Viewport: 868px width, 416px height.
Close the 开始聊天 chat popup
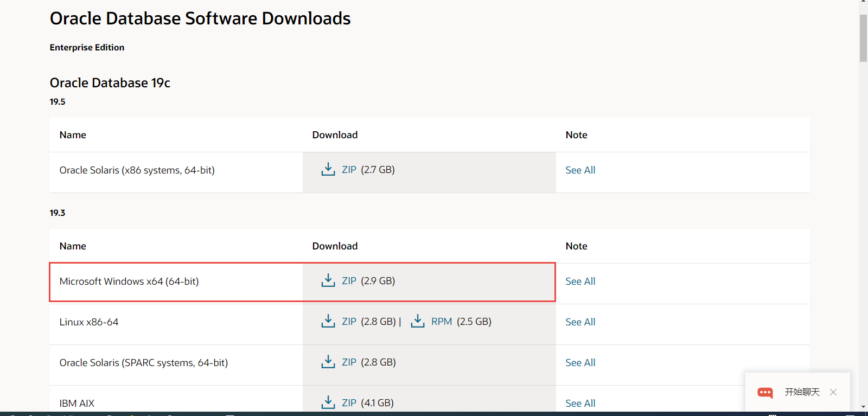[833, 392]
